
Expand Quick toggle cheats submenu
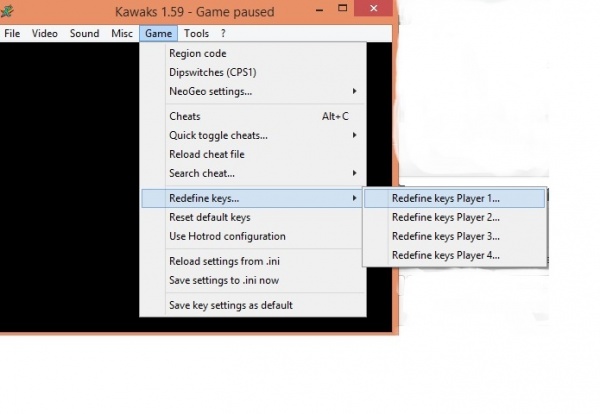253,135
